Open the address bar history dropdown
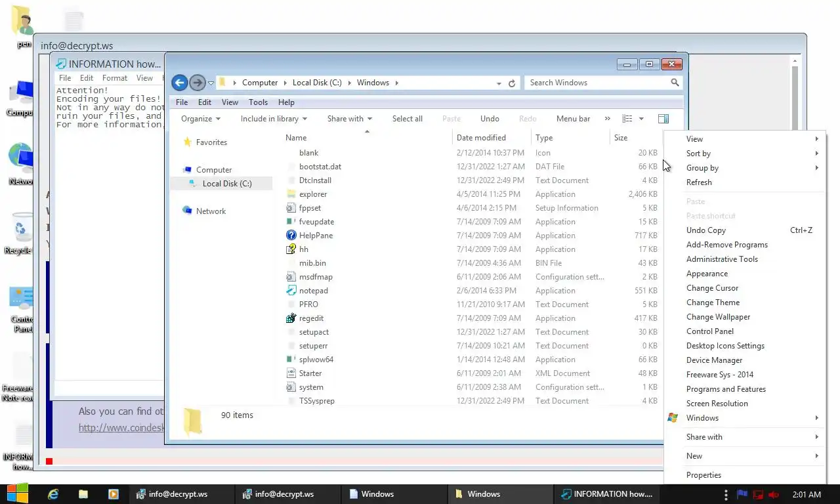Screen dimensions: 840x504 pyautogui.click(x=499, y=83)
